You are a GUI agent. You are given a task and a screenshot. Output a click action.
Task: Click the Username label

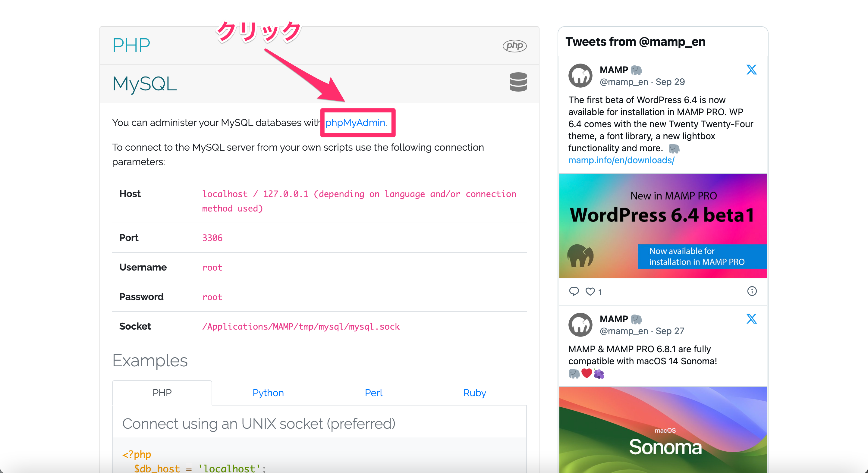(143, 268)
